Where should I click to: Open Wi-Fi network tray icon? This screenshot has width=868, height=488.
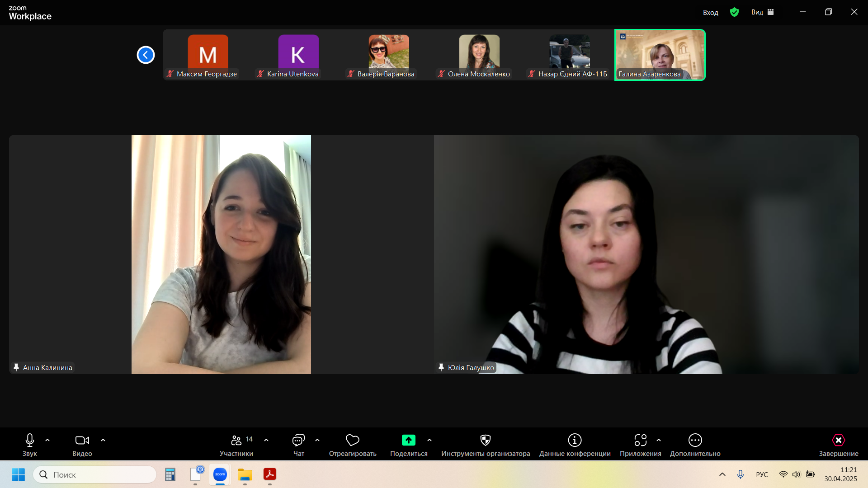tap(783, 474)
